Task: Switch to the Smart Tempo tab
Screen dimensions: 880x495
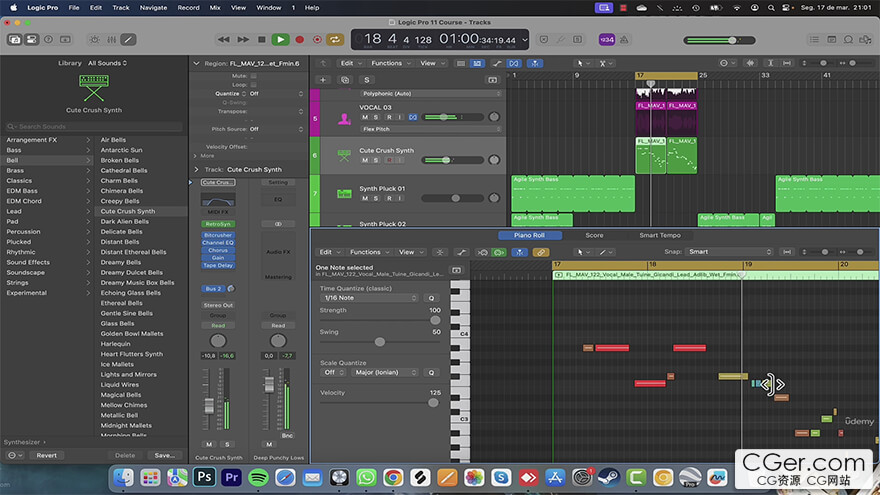Action: pos(660,235)
